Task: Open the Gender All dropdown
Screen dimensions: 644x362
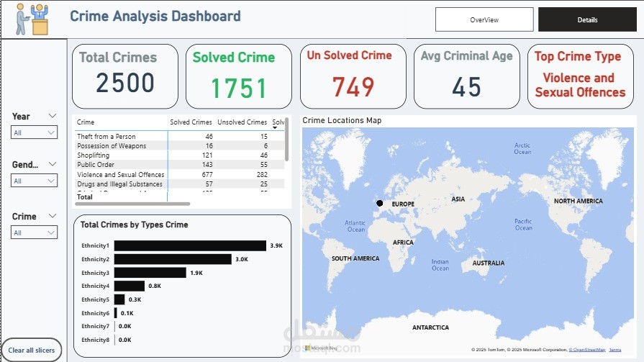Action: tap(34, 181)
